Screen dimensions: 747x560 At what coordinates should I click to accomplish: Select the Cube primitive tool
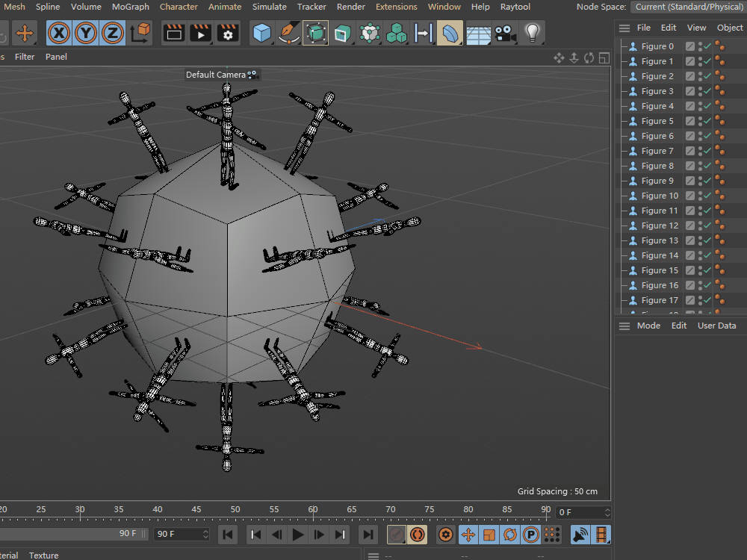click(261, 33)
